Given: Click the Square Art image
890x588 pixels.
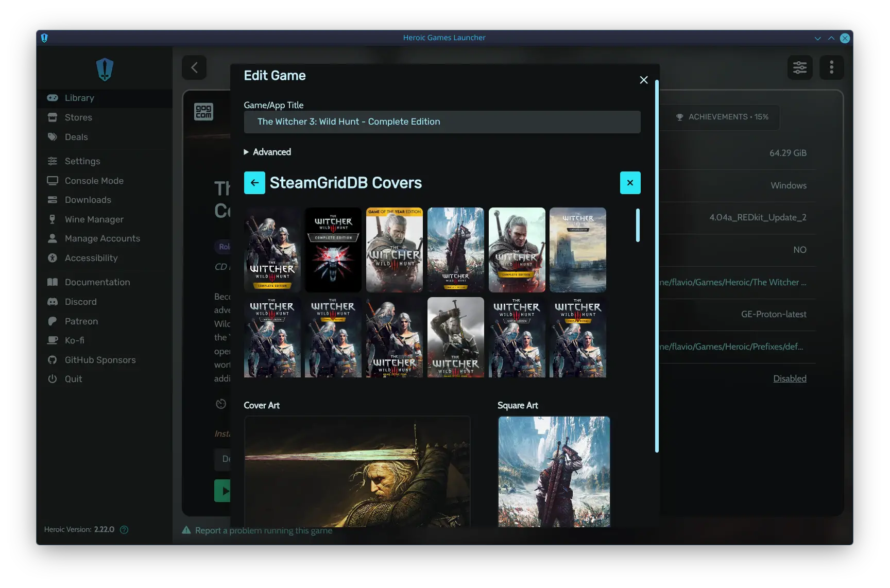Looking at the screenshot, I should [x=554, y=472].
